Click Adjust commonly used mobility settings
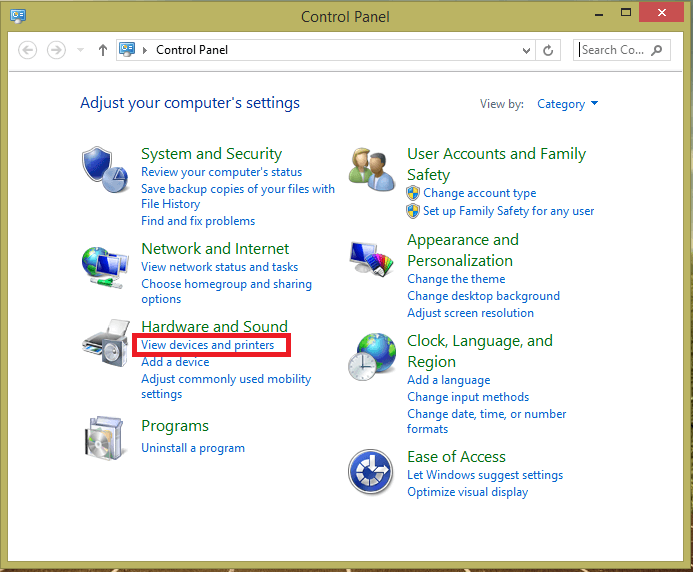 coord(226,386)
